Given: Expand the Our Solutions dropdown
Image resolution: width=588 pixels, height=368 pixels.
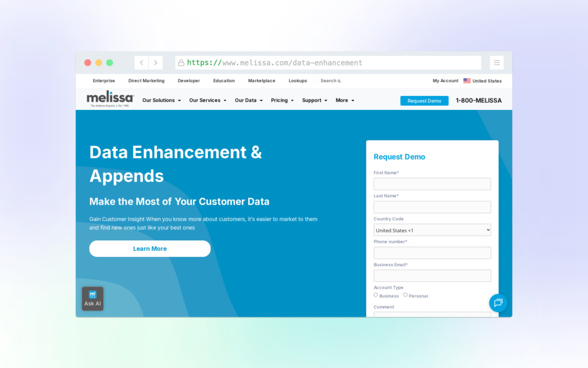Looking at the screenshot, I should pos(161,100).
